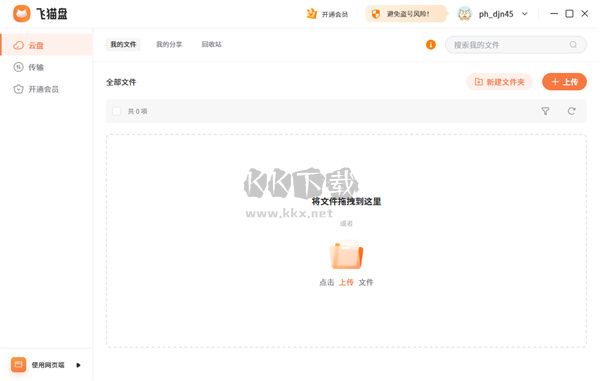This screenshot has width=600, height=381.
Task: Click the search magnifier icon
Action: (573, 45)
